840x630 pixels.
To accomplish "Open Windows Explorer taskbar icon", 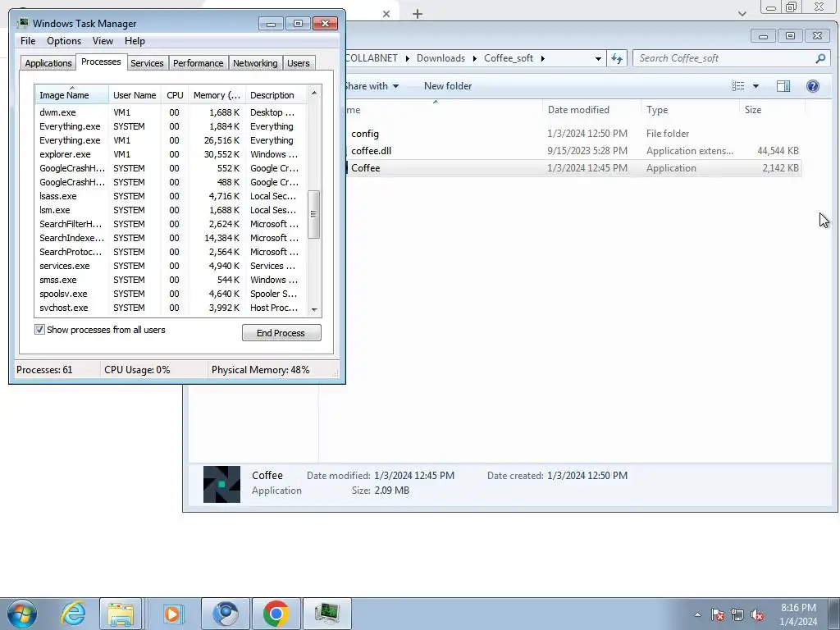I will 121,614.
